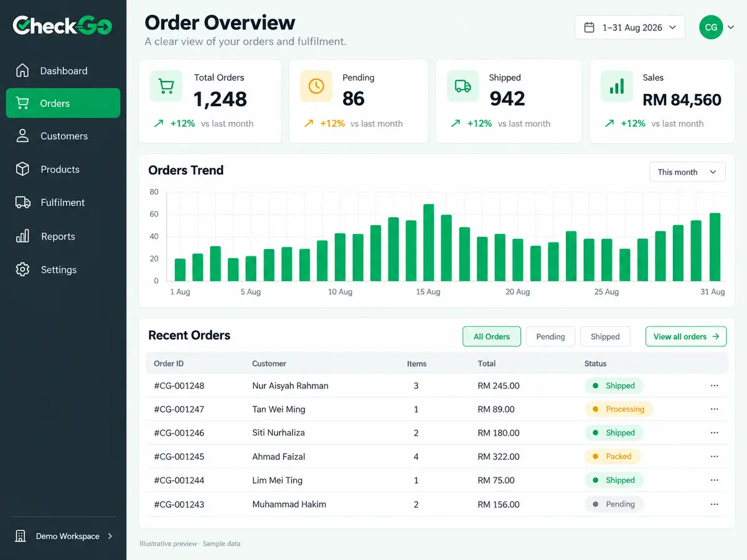
Task: Click the Fulfilment truck icon
Action: (22, 202)
